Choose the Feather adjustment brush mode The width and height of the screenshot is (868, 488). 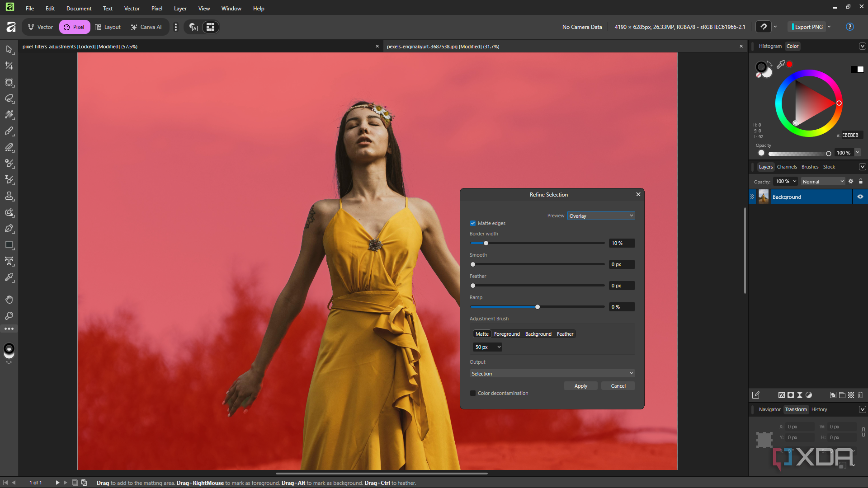565,334
